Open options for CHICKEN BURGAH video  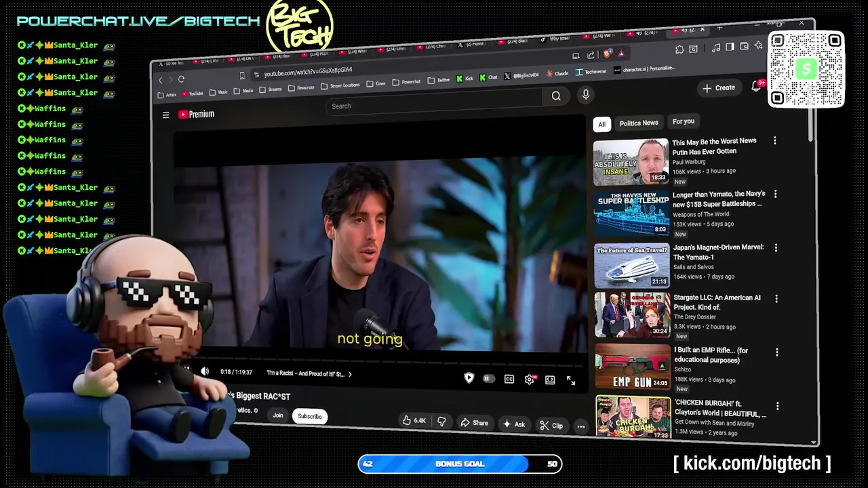coord(778,406)
